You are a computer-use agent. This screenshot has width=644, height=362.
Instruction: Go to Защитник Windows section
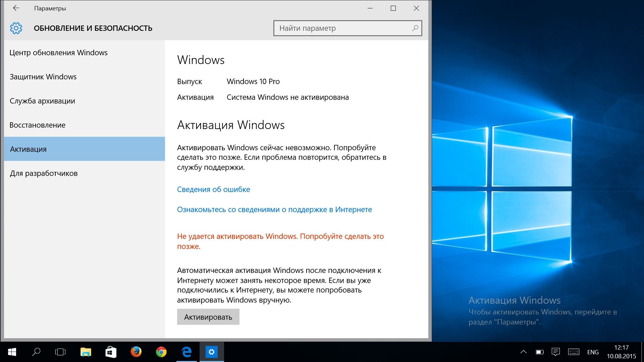pos(43,77)
